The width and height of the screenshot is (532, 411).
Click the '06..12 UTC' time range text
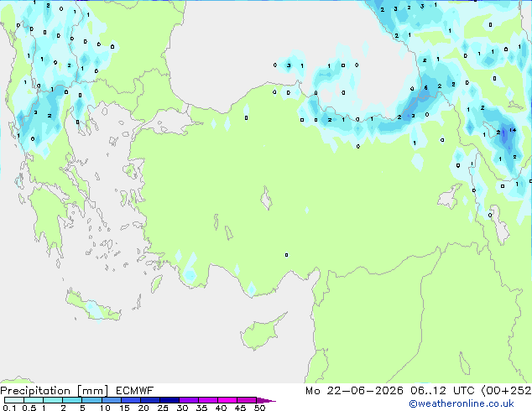tap(442, 391)
